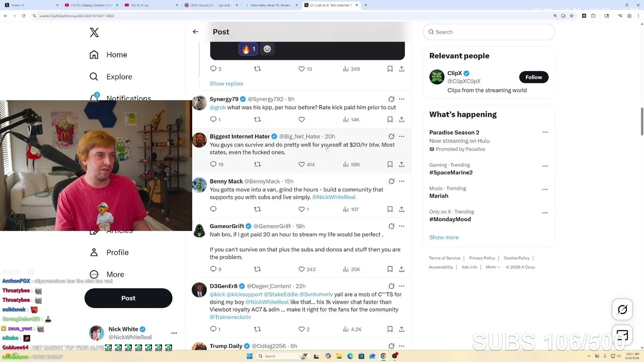Open the @NickWhiteReal mention in Benny Mack's post

click(334, 197)
